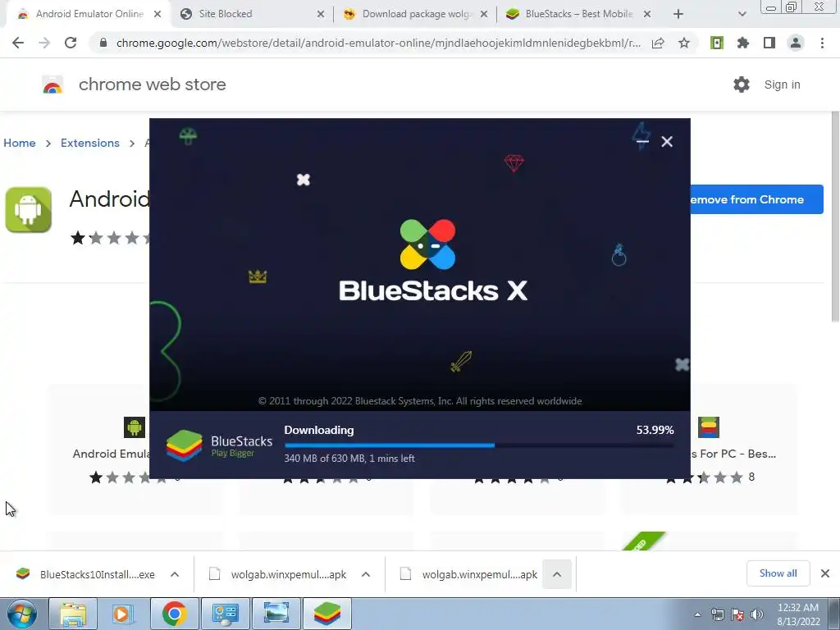The width and height of the screenshot is (840, 630).
Task: Minimize the BlueStacks X installer
Action: pos(642,141)
